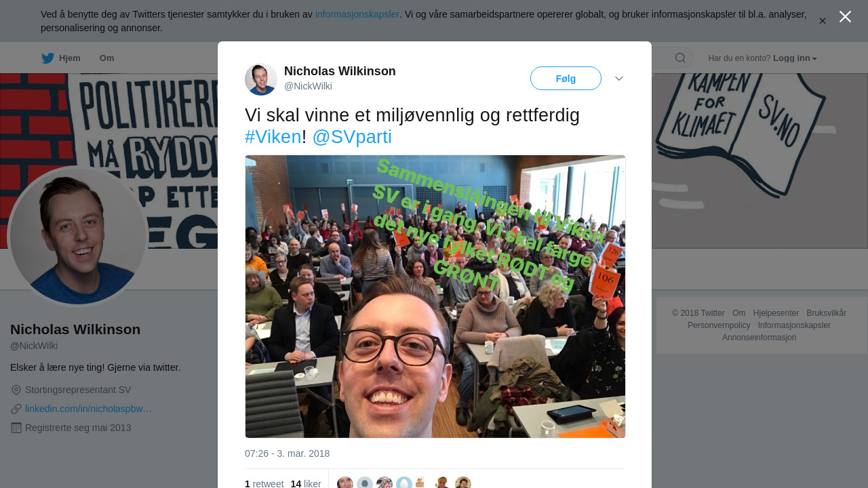Dismiss the cookie notice banner
Screen dimensions: 868x488
[822, 21]
